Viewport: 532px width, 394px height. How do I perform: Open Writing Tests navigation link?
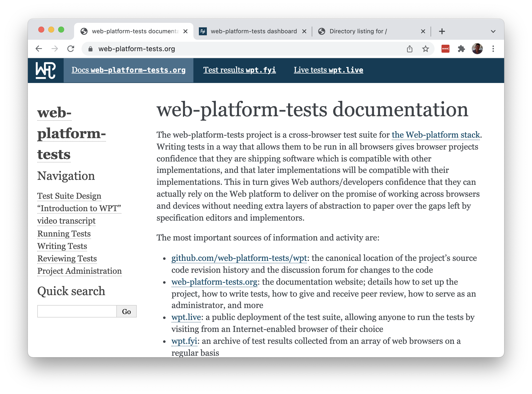pos(62,246)
